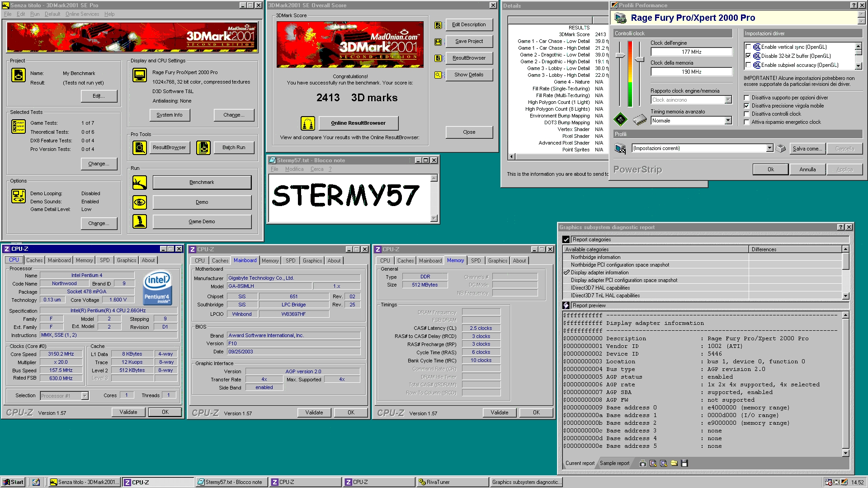The image size is (868, 488).
Task: Open the CPU-Z Processor selection dropdown
Action: (x=85, y=396)
